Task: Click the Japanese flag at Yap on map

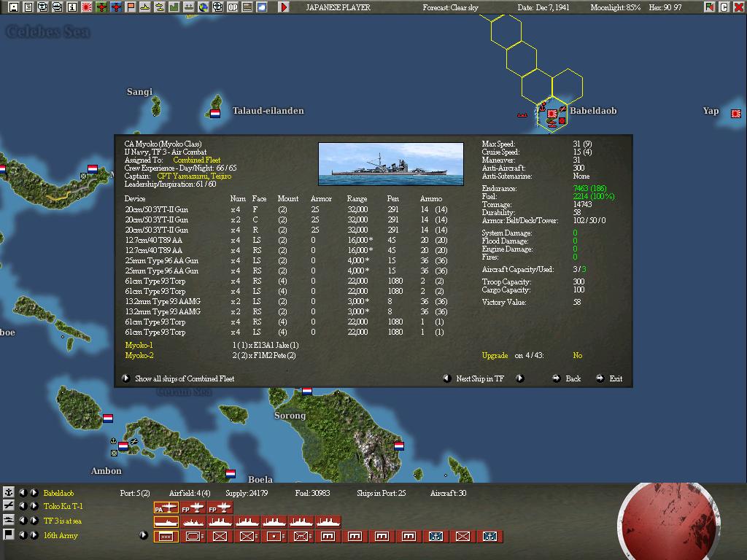Action: click(736, 113)
